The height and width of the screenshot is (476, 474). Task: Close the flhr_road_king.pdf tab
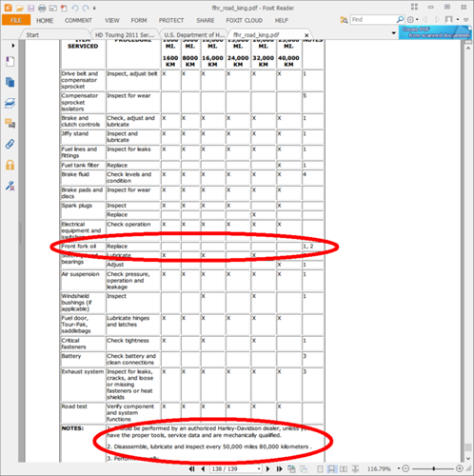[306, 35]
